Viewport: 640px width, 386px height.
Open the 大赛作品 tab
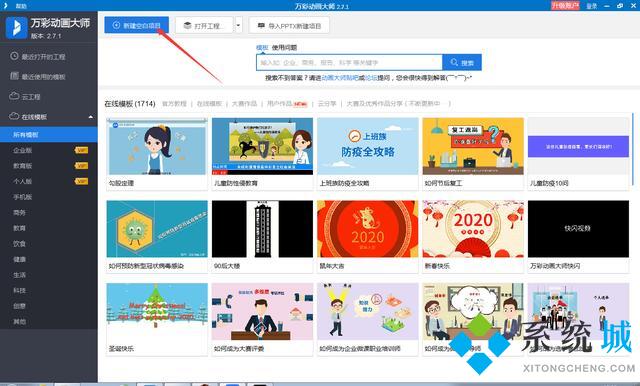click(244, 104)
